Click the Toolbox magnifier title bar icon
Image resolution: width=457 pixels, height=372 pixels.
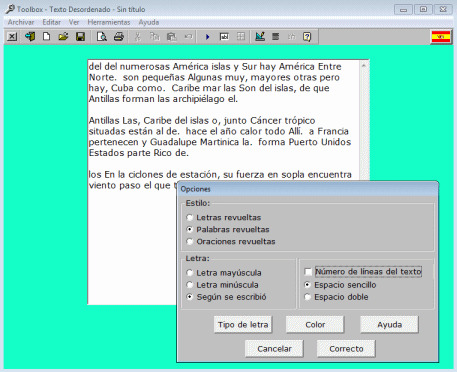coord(11,9)
